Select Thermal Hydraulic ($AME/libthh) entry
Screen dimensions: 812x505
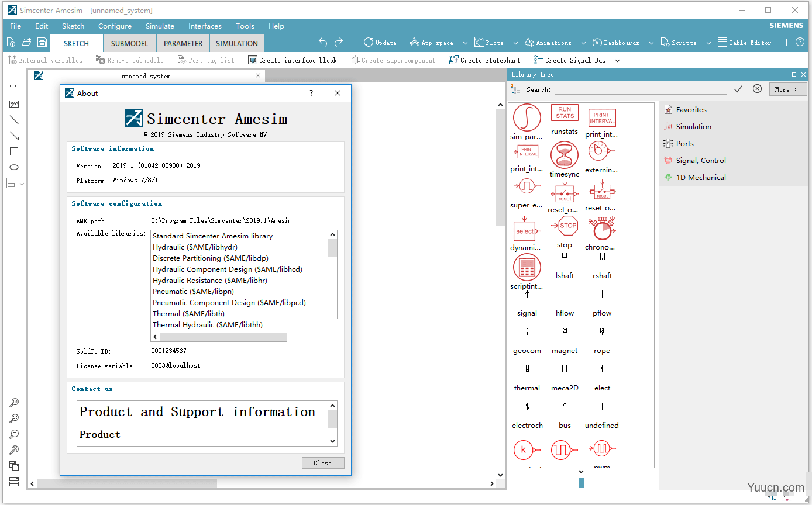coord(208,324)
